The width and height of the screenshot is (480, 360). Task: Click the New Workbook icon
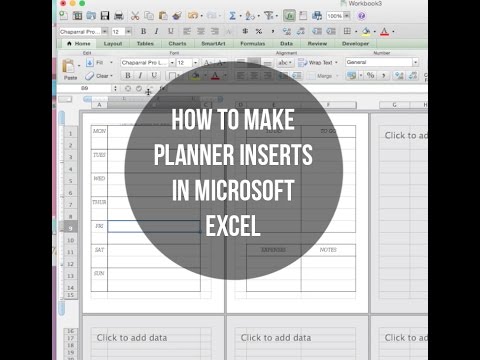(x=63, y=15)
